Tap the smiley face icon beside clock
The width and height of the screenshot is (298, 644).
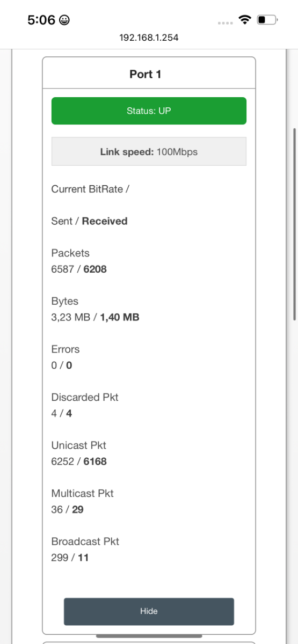(x=64, y=20)
